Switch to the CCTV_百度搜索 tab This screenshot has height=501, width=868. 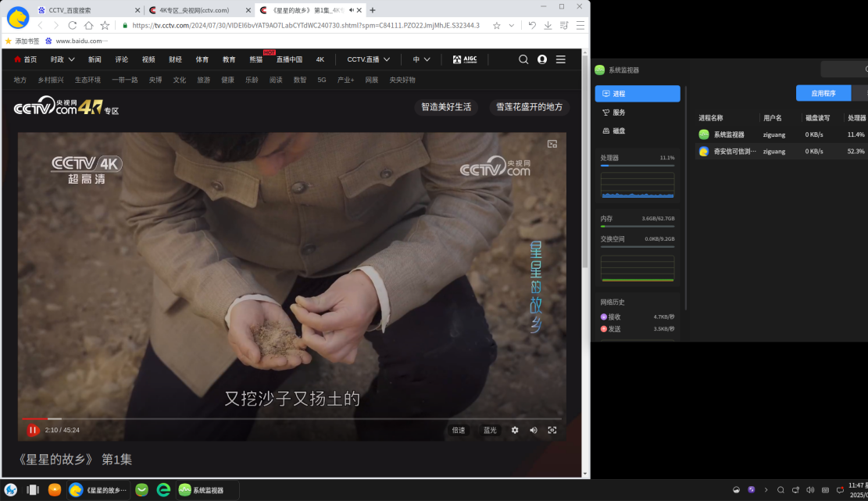pyautogui.click(x=88, y=10)
